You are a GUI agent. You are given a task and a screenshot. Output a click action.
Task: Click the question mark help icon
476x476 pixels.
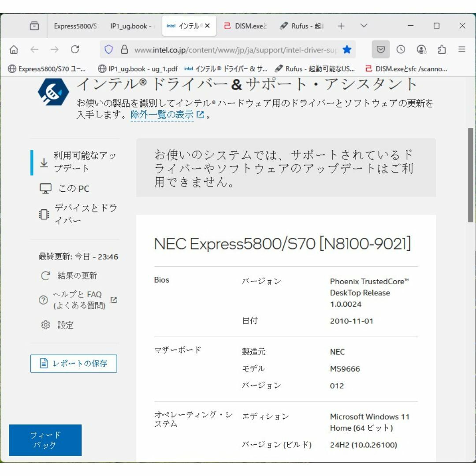(x=43, y=300)
